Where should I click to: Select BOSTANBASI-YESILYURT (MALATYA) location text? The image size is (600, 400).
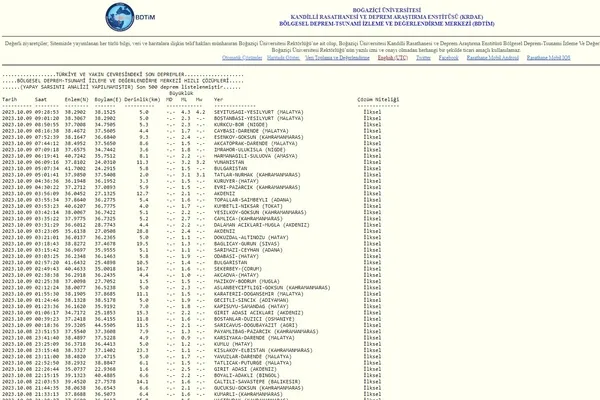[259, 118]
